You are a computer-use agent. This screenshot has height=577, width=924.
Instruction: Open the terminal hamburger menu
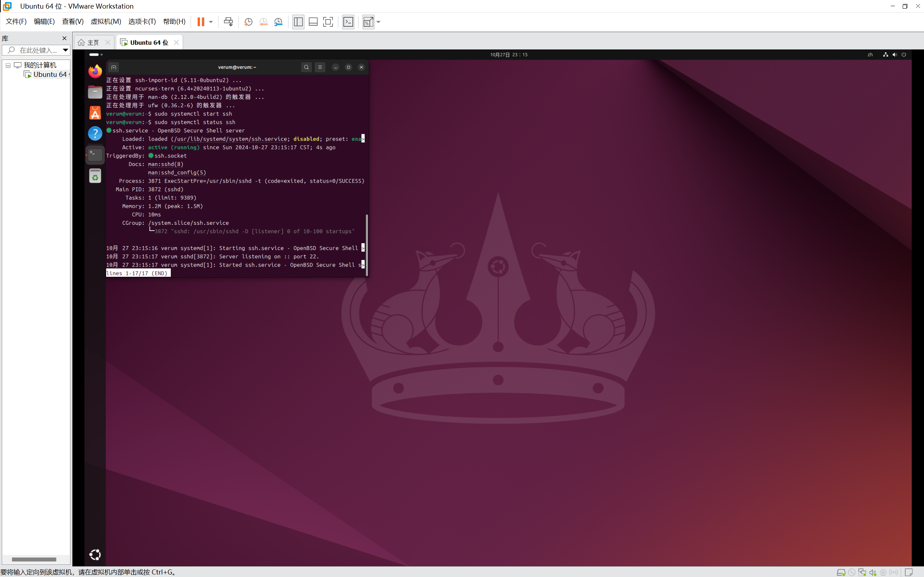320,67
